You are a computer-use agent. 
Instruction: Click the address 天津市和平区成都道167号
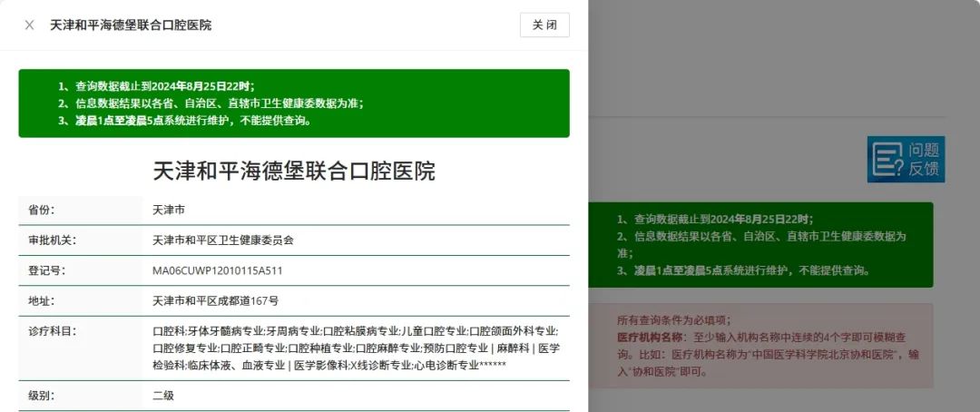click(216, 300)
